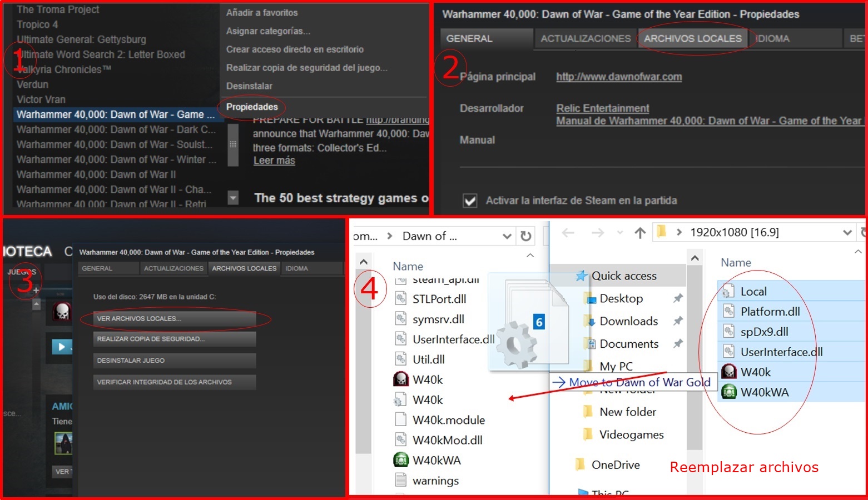Choose Propiedades from the context menu
Image resolution: width=868 pixels, height=500 pixels.
[252, 107]
